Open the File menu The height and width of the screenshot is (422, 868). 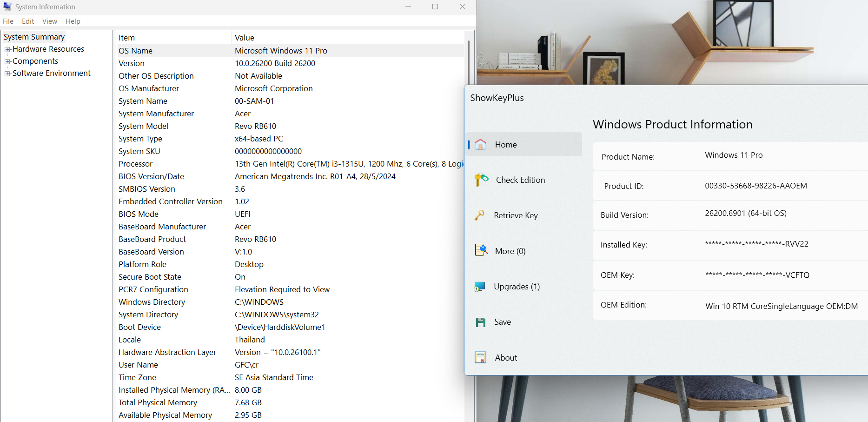[8, 21]
